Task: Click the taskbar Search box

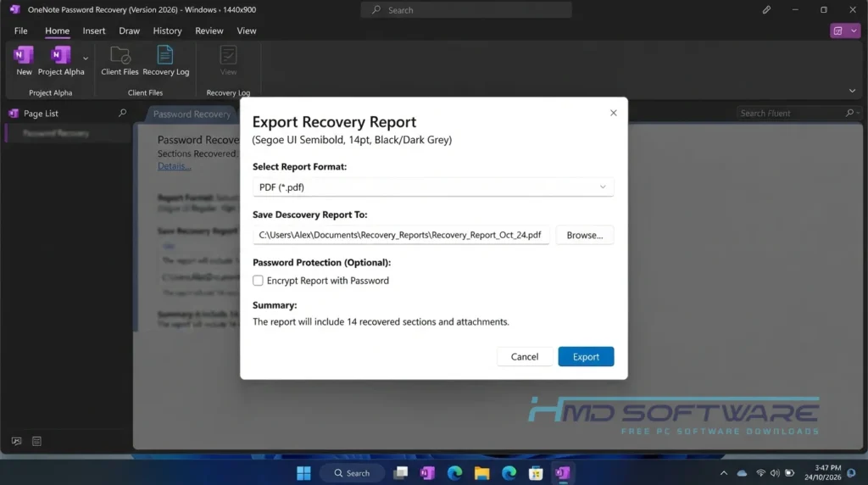Action: (352, 473)
